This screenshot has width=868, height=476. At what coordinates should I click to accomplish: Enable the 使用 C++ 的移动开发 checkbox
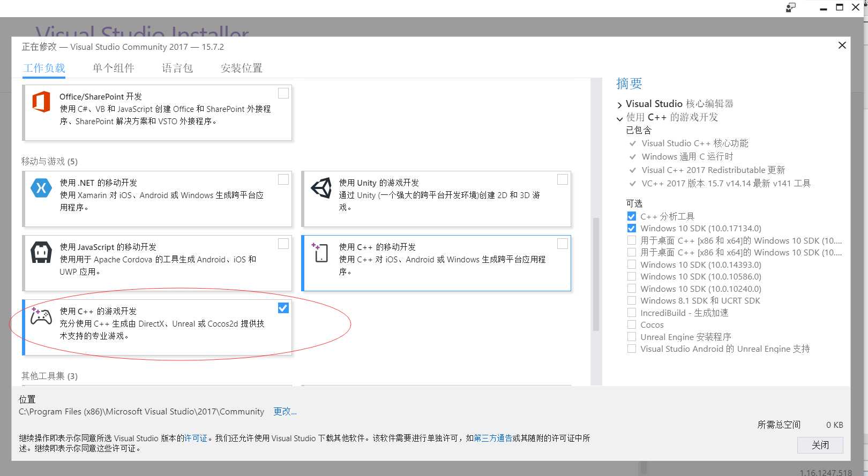[563, 244]
